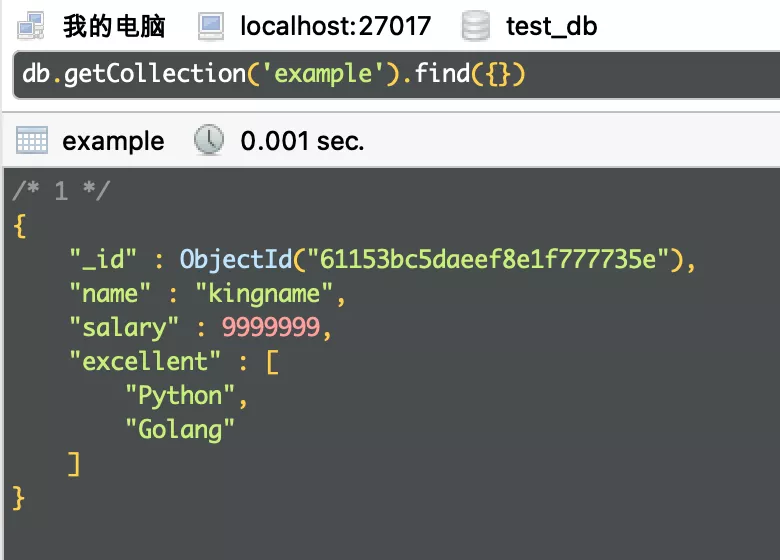Click the salary number 9999999

tap(270, 327)
